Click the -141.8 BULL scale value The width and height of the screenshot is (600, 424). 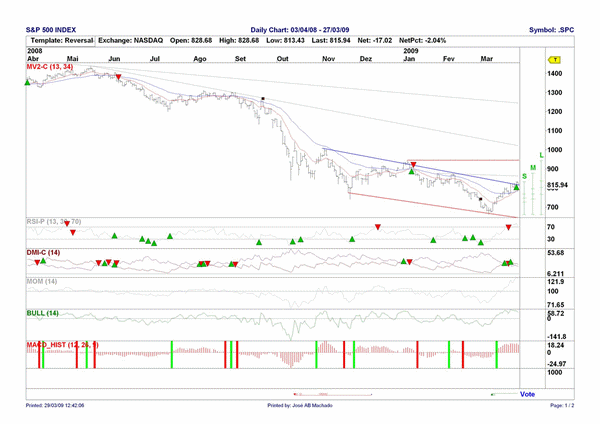(556, 337)
